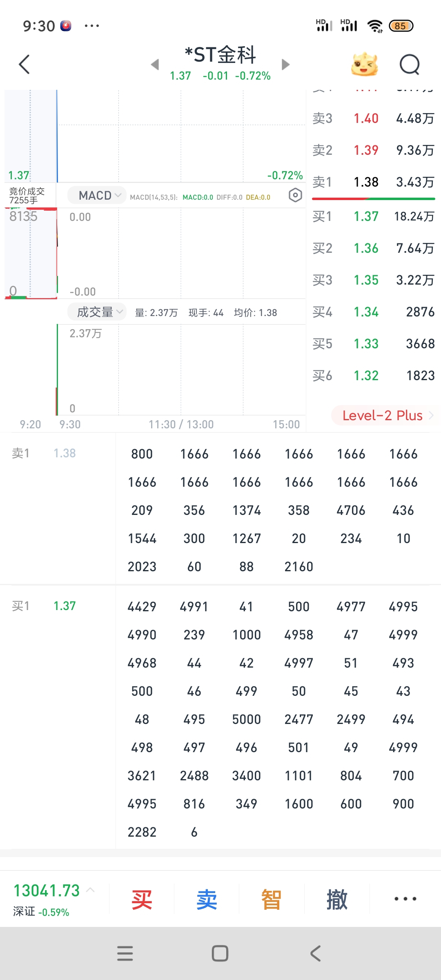
Task: Tap sell queue order 2160
Action: point(299,567)
